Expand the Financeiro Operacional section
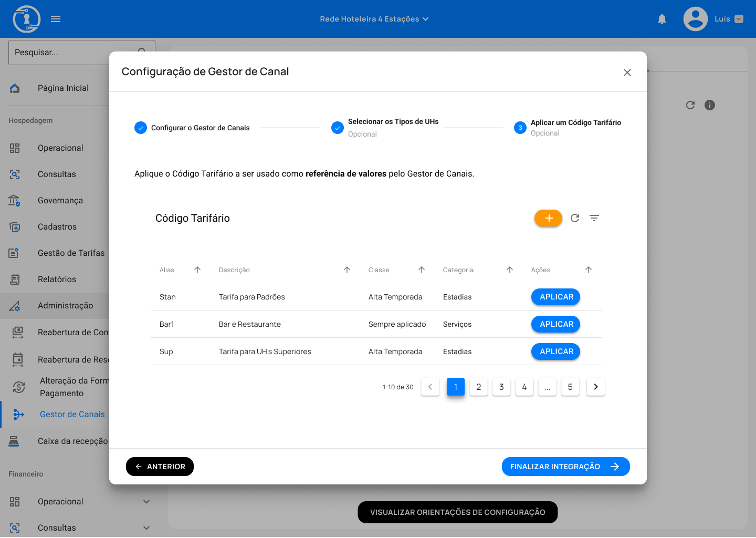Screen dimensions: 756x538 146,502
